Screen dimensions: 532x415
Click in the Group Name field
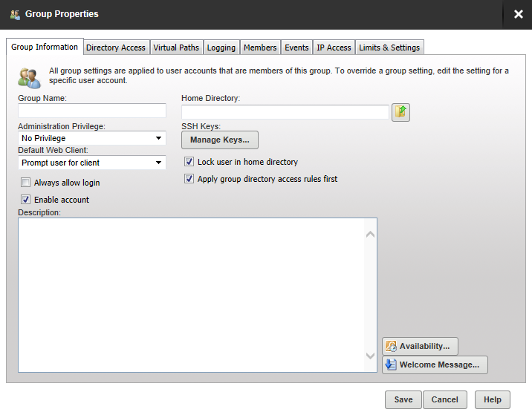point(92,111)
